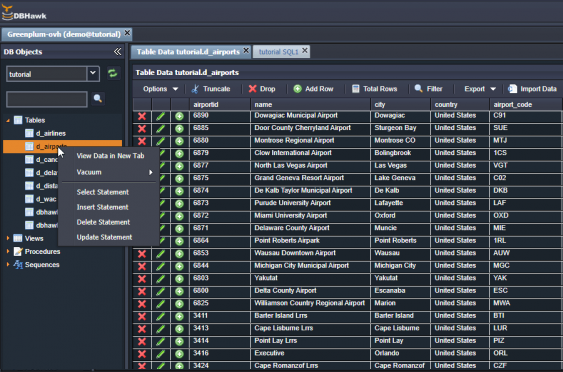
Task: Click the Procedures folder icon
Action: 18,251
